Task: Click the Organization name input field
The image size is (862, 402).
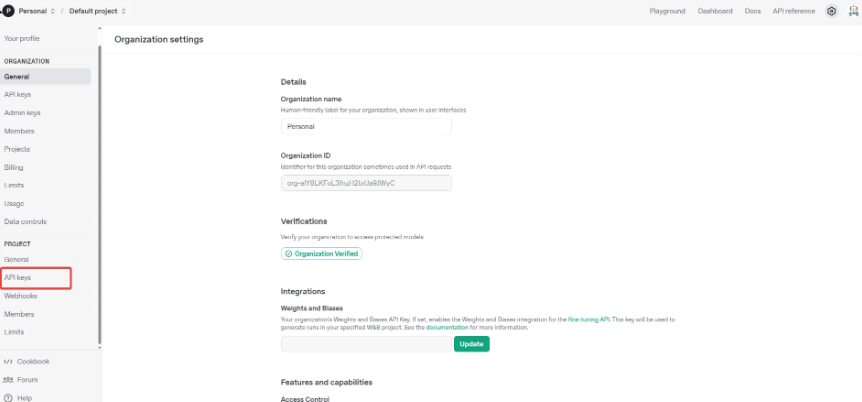Action: pos(366,126)
